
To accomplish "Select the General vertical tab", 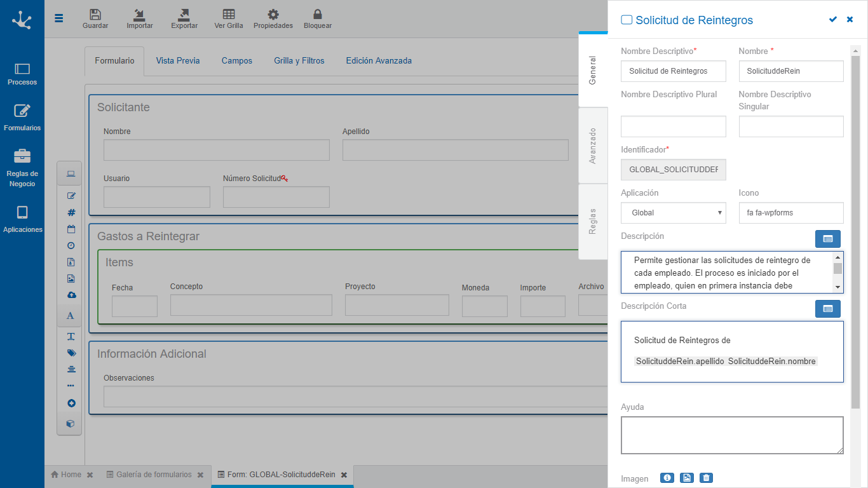I will coord(593,70).
